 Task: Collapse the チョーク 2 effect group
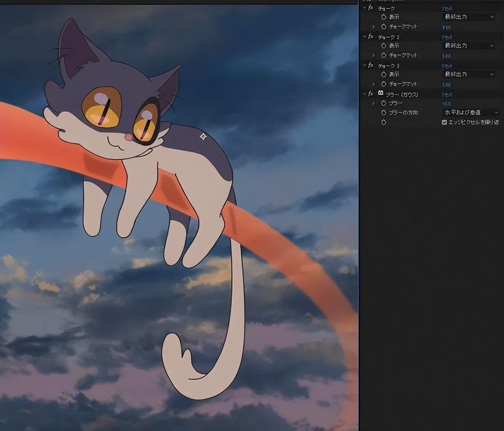(x=365, y=37)
